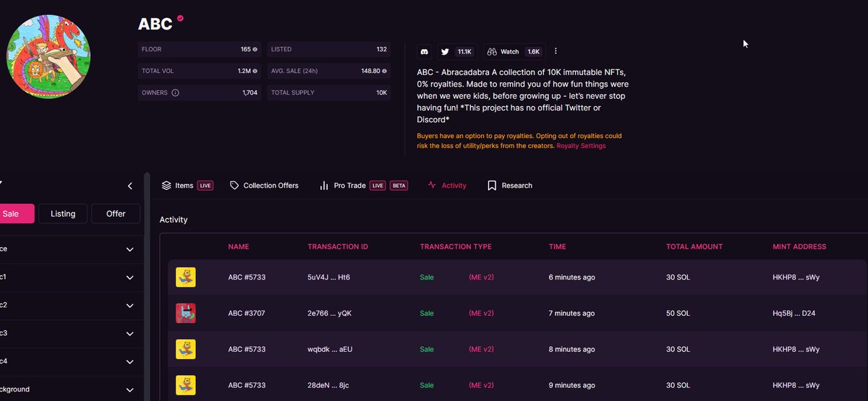The width and height of the screenshot is (868, 401).
Task: Open the Royalty Settings link
Action: [581, 146]
